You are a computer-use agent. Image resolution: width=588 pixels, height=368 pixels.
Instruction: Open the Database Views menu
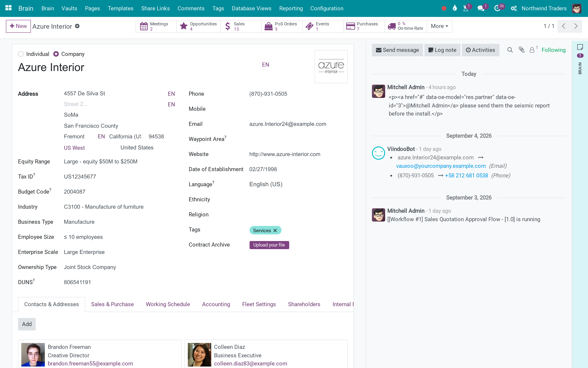coord(252,8)
